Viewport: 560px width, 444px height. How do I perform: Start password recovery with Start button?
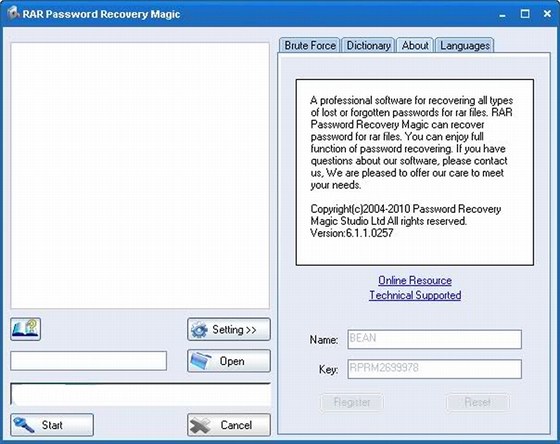(x=52, y=425)
